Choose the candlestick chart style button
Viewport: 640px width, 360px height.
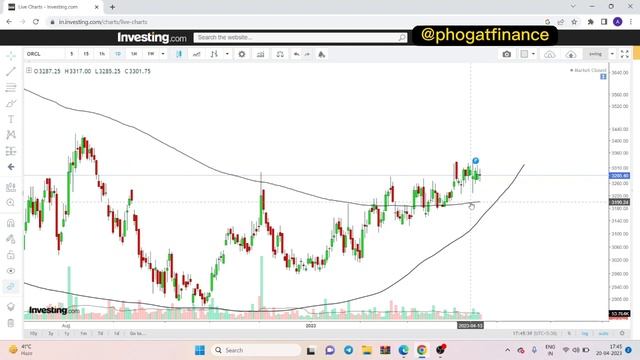tap(179, 54)
